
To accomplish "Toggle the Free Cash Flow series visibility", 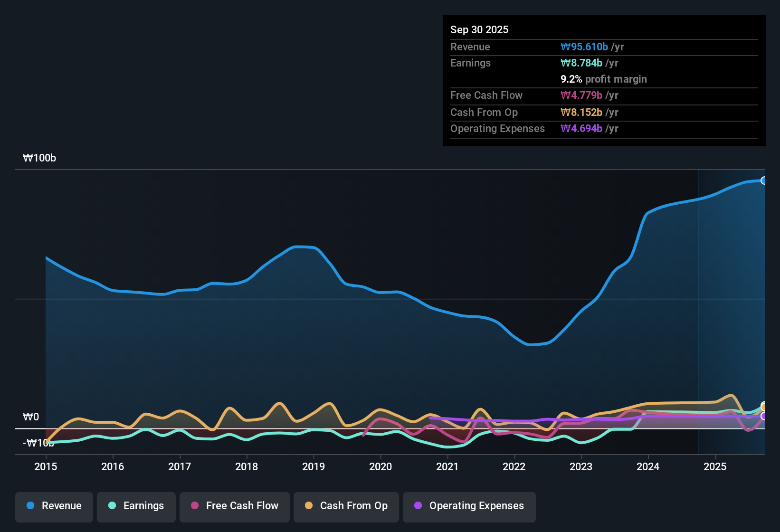I will pyautogui.click(x=234, y=506).
